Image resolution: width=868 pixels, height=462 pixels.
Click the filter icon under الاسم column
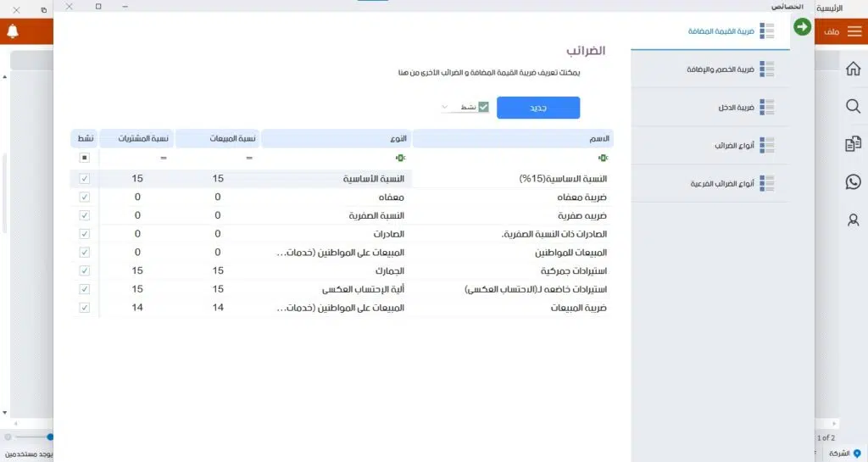click(x=603, y=159)
